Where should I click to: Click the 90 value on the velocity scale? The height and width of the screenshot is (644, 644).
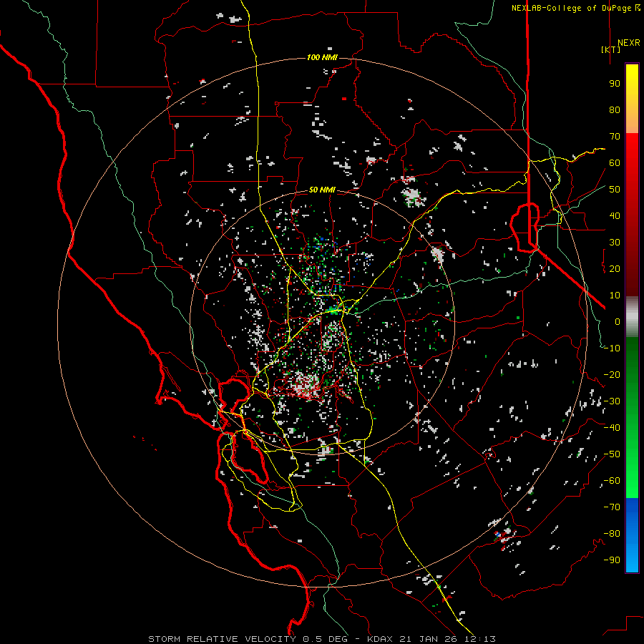[x=615, y=84]
